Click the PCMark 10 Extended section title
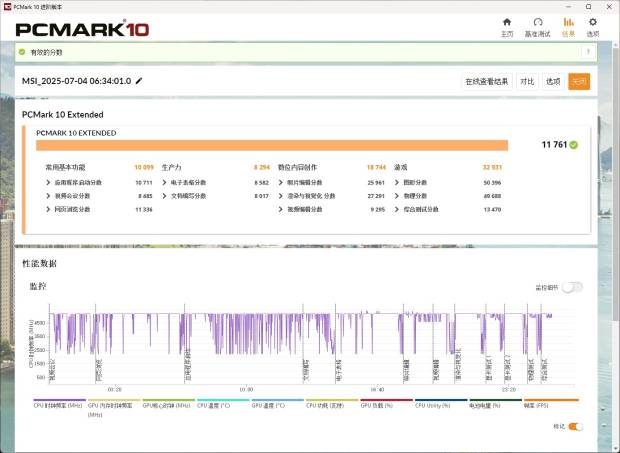620x453 pixels. [62, 115]
